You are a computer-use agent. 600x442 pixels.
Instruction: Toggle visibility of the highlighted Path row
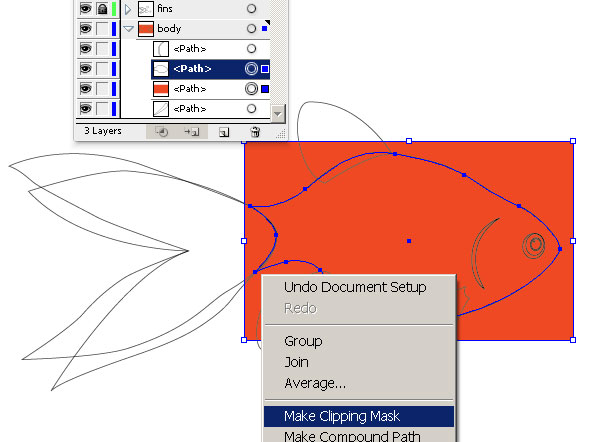[x=85, y=69]
